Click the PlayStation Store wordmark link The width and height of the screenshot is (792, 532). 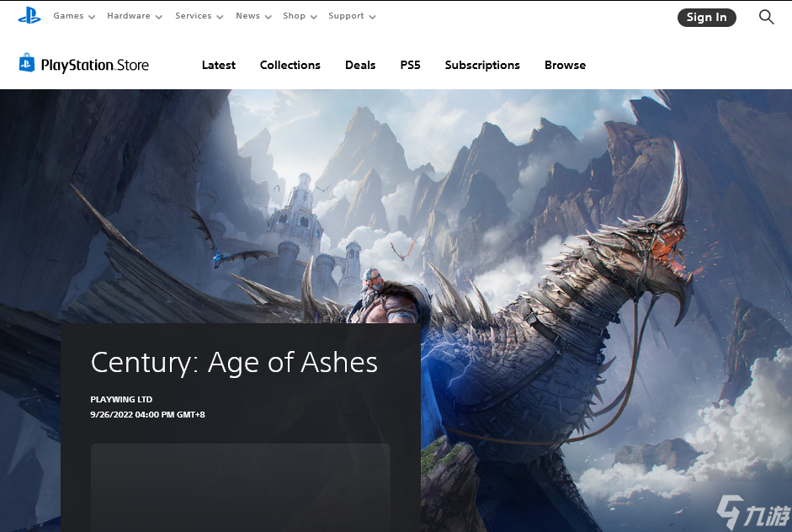pyautogui.click(x=95, y=65)
